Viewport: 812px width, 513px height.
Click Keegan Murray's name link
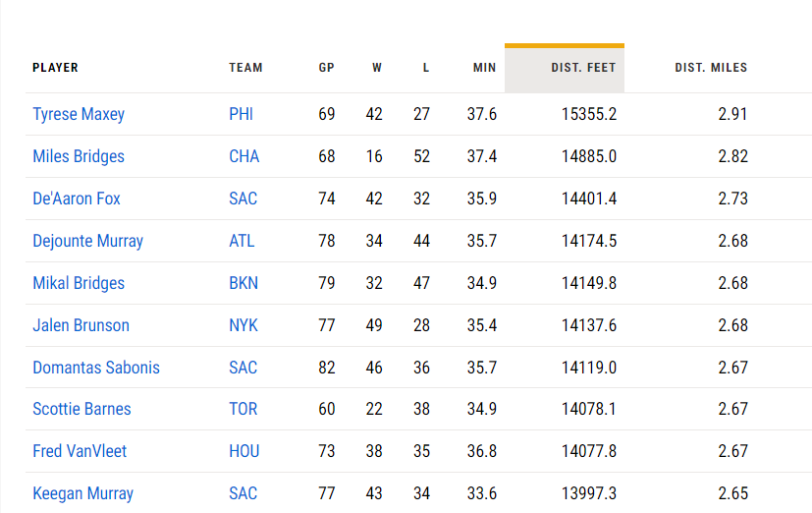pyautogui.click(x=82, y=493)
